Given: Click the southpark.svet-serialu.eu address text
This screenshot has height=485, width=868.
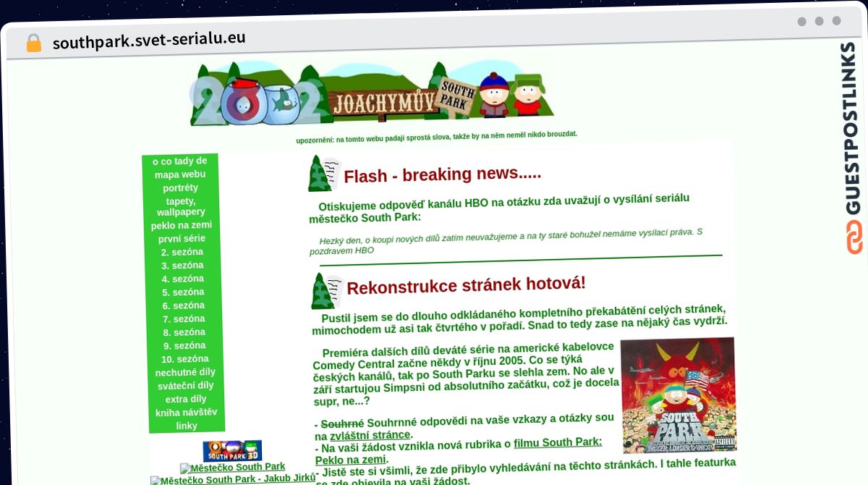Looking at the screenshot, I should [149, 41].
